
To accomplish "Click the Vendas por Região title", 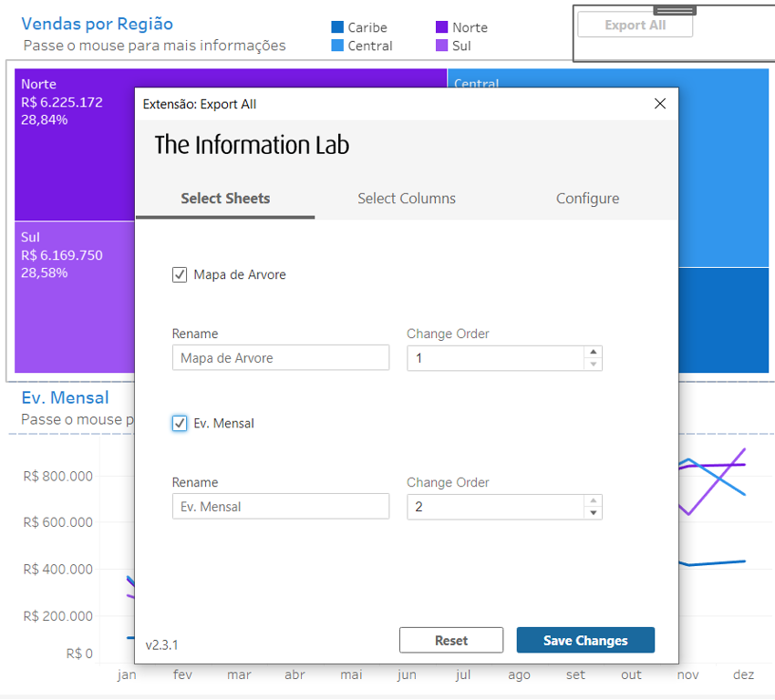I will (x=98, y=24).
